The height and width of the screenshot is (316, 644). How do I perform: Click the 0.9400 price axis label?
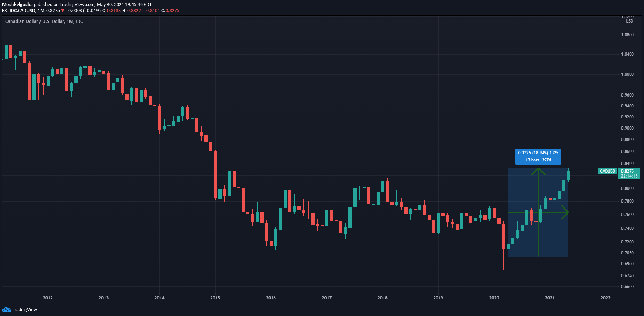click(x=627, y=106)
